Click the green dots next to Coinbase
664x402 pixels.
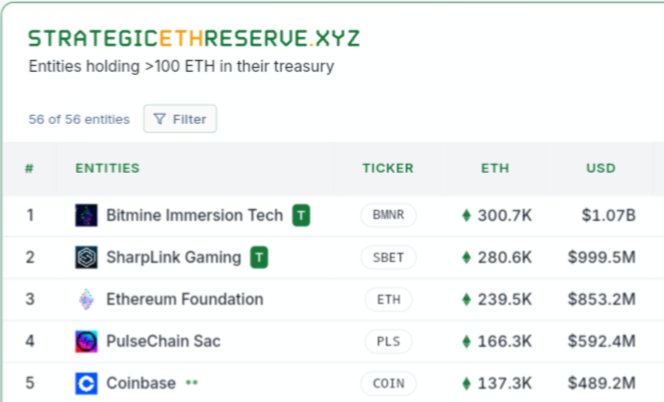192,383
